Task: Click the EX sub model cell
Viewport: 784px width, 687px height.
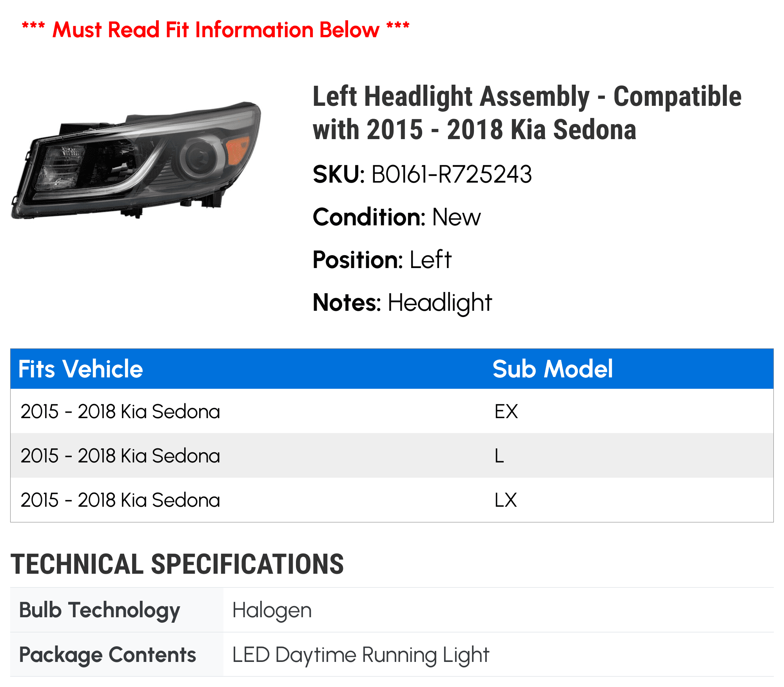Action: click(506, 411)
